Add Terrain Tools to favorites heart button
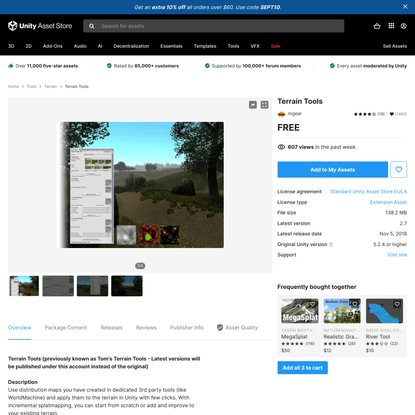The image size is (415, 415). [x=399, y=170]
